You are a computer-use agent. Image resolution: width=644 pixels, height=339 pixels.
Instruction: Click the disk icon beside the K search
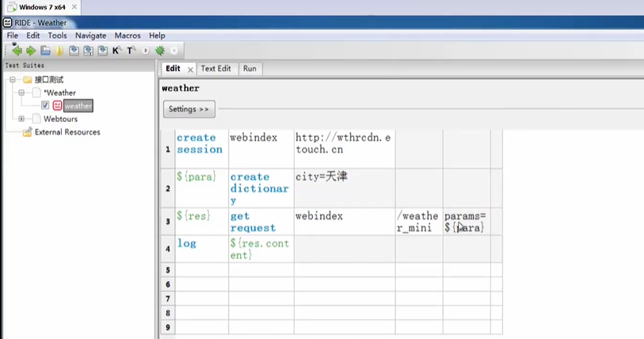coord(103,51)
